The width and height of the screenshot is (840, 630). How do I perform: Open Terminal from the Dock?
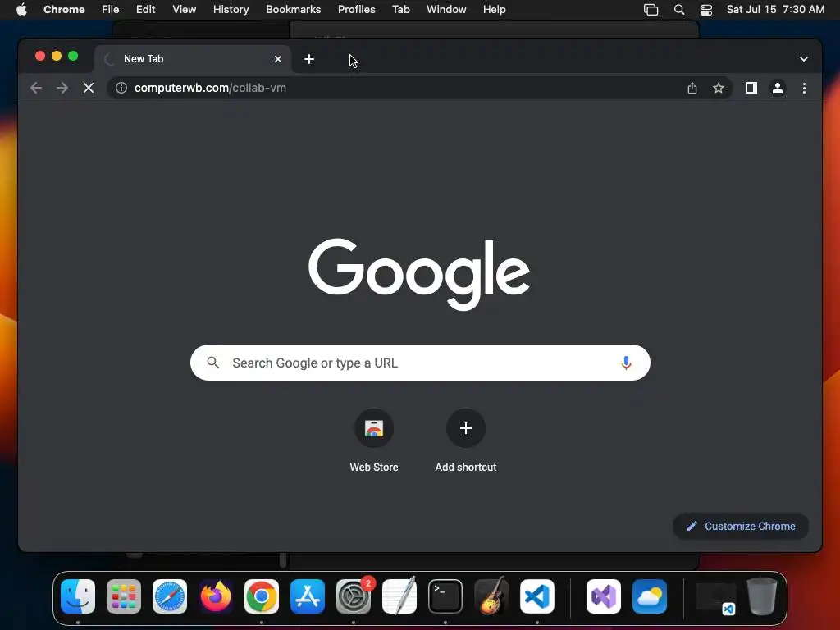pyautogui.click(x=445, y=596)
